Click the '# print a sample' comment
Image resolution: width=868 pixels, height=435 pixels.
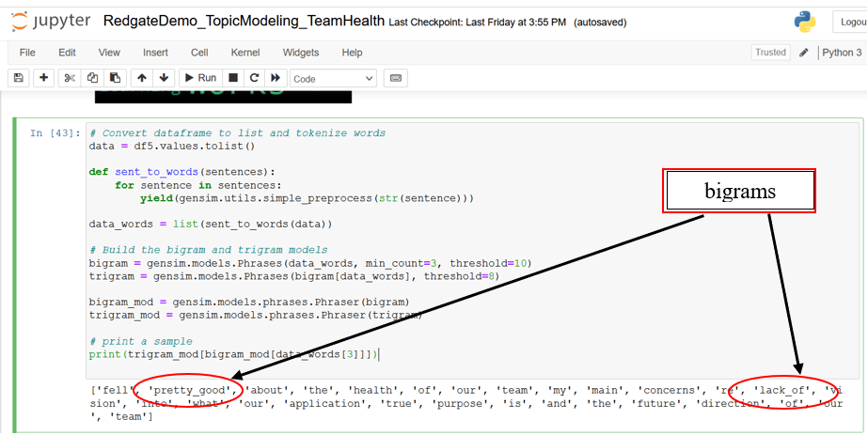(141, 342)
